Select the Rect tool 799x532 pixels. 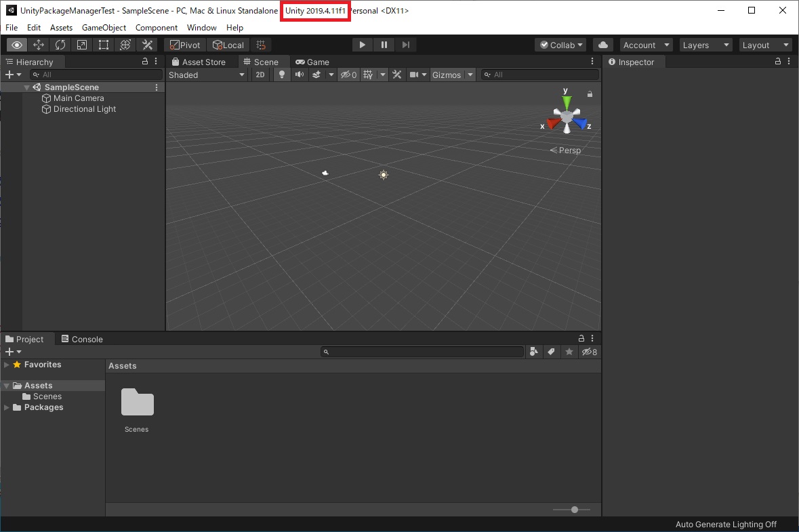(x=104, y=45)
